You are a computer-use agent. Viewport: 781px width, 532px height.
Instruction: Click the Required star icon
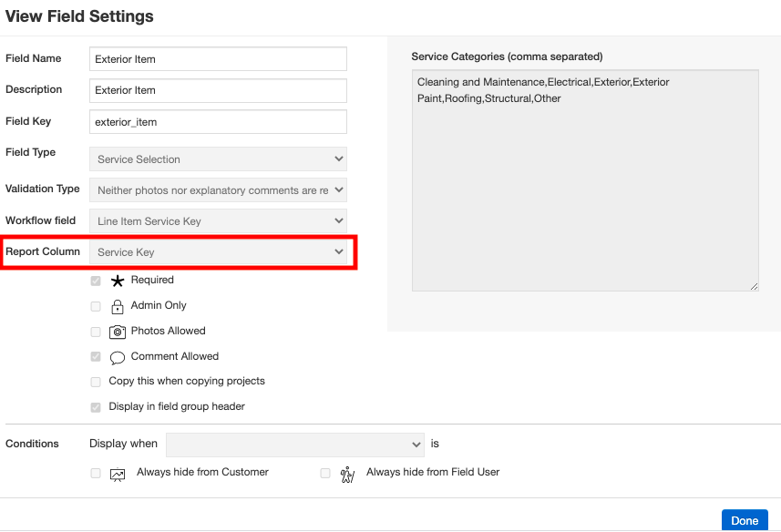pyautogui.click(x=117, y=281)
